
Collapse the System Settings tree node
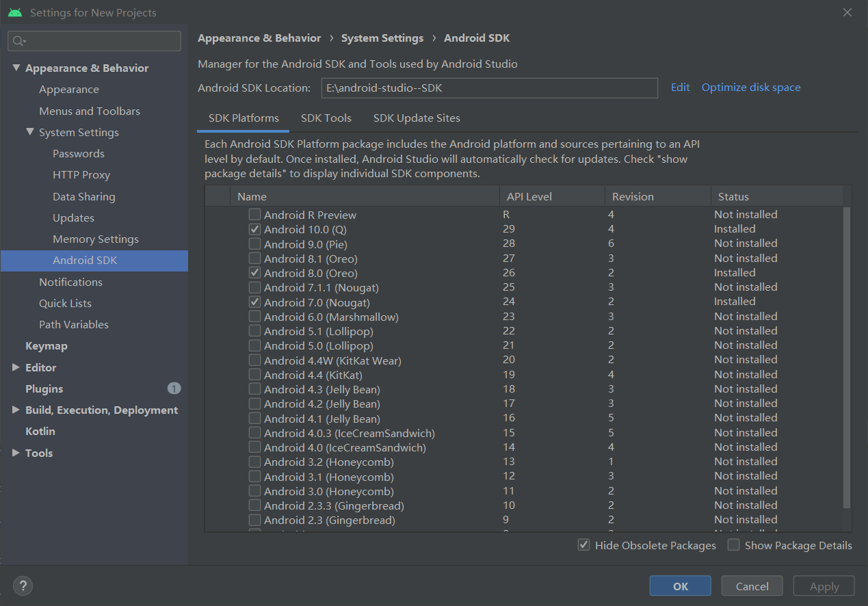(29, 132)
